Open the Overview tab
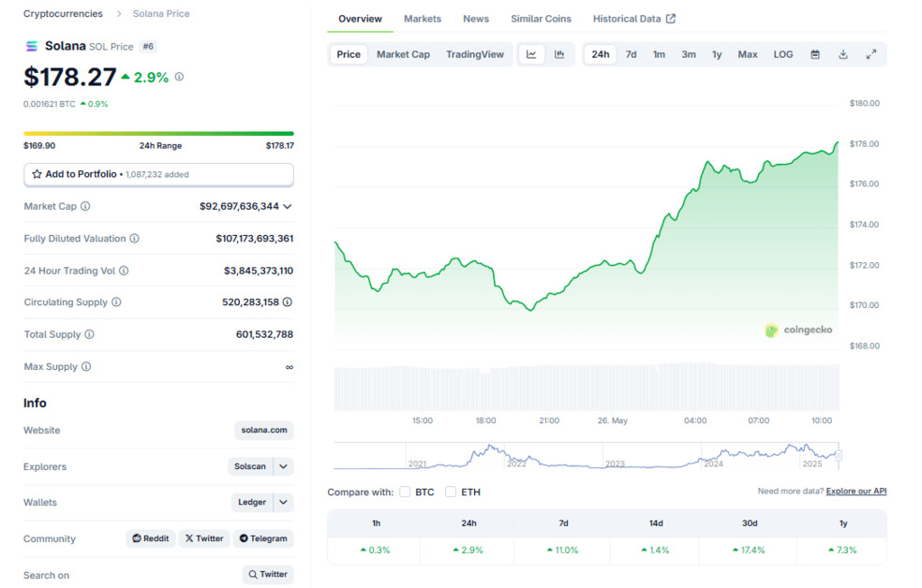The image size is (922, 588). click(360, 19)
